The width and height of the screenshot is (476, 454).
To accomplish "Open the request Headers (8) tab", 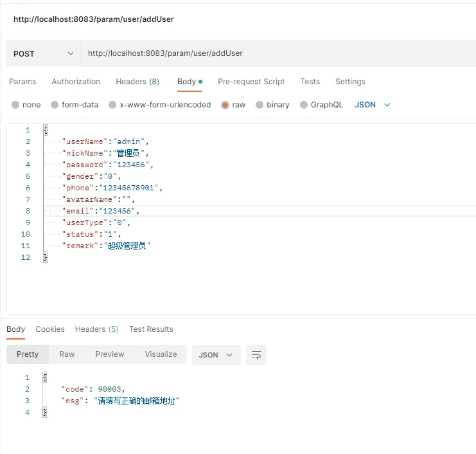I will click(x=137, y=82).
